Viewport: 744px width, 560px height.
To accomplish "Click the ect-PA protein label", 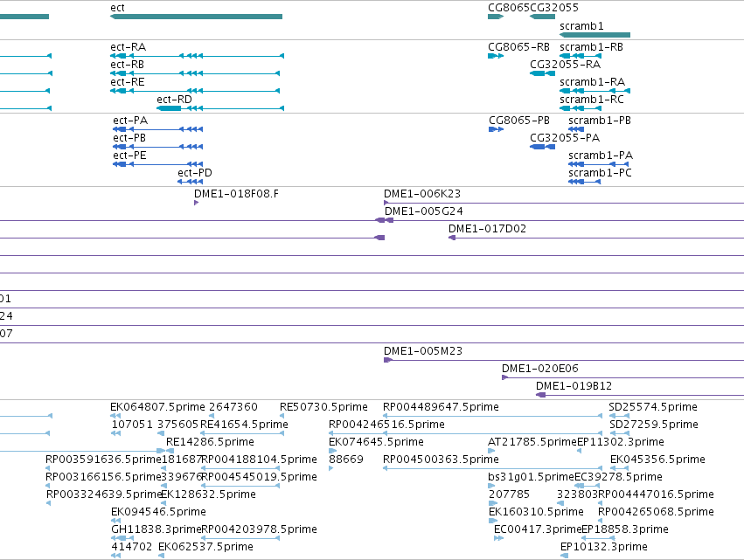I will pyautogui.click(x=130, y=121).
